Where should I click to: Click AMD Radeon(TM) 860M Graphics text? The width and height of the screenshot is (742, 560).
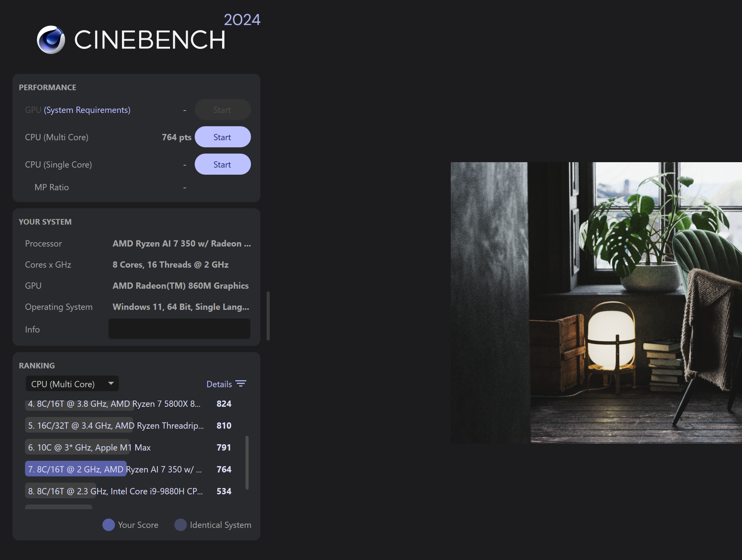181,286
